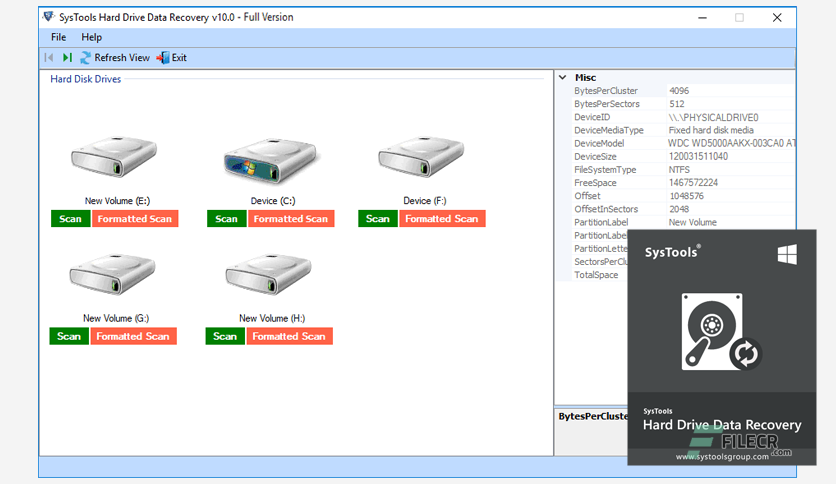This screenshot has height=484, width=836.
Task: Run Formatted Scan on New Volume (E:)
Action: (x=135, y=219)
